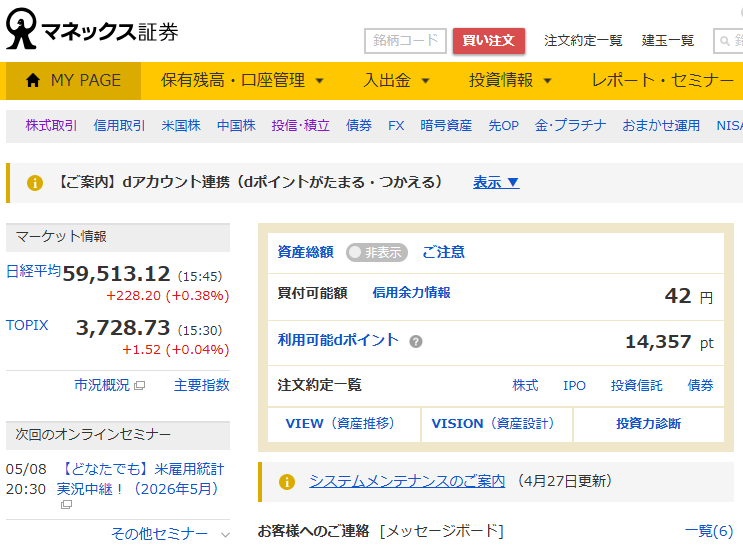Click the 投資力診断 button
The height and width of the screenshot is (551, 743).
pyautogui.click(x=649, y=425)
